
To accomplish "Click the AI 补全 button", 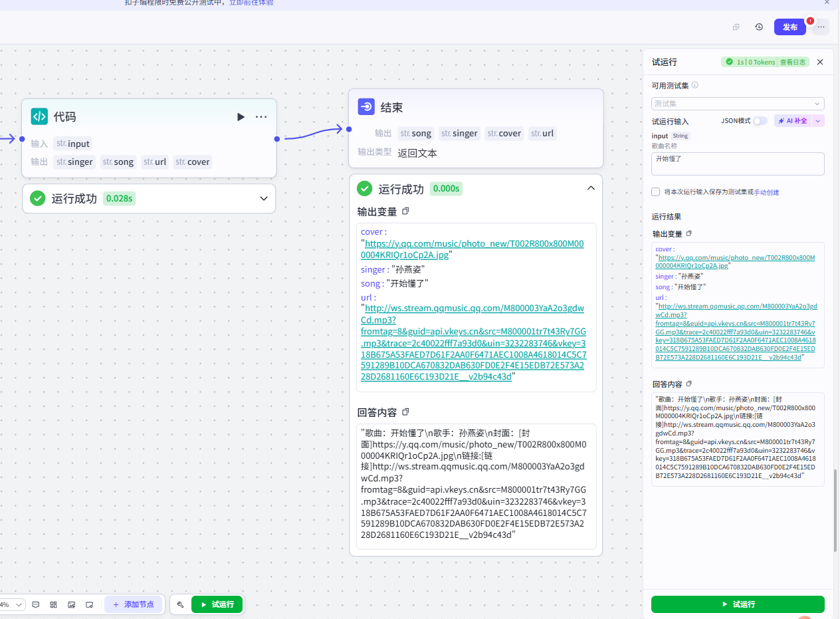I will pyautogui.click(x=793, y=121).
